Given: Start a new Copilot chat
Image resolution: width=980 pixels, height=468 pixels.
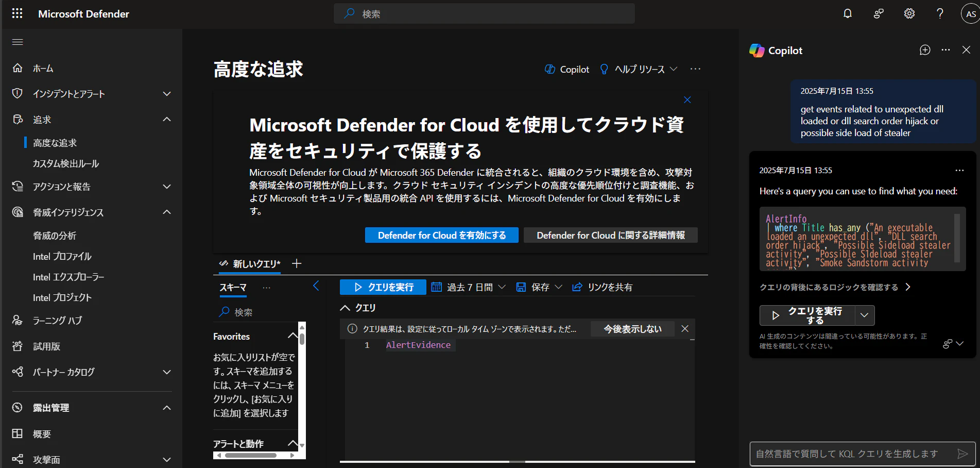Looking at the screenshot, I should point(925,50).
